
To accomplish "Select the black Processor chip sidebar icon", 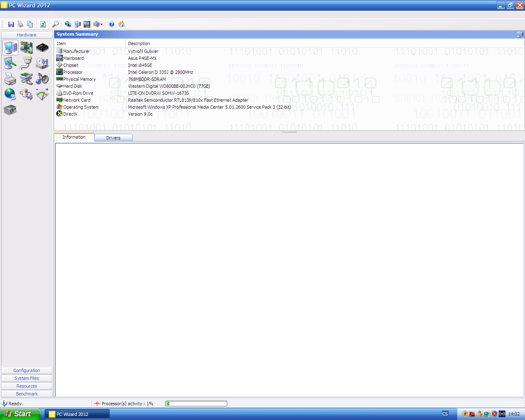I will coord(42,48).
